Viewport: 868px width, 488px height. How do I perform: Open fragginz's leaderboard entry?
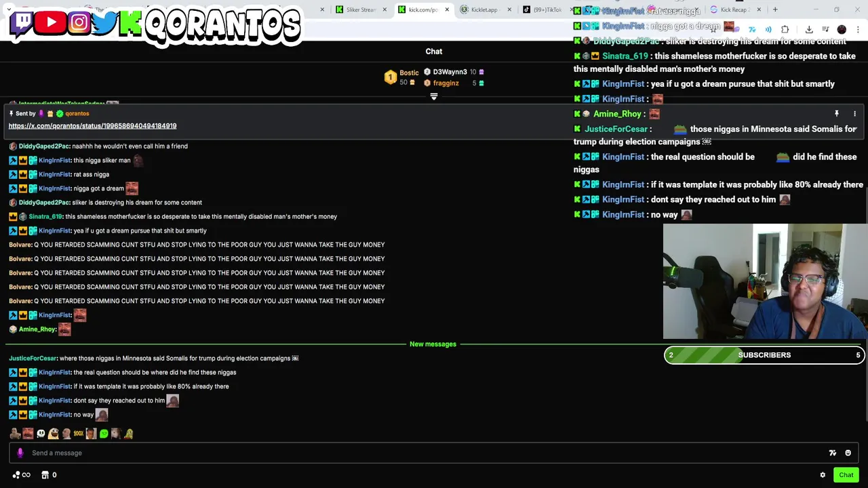446,83
